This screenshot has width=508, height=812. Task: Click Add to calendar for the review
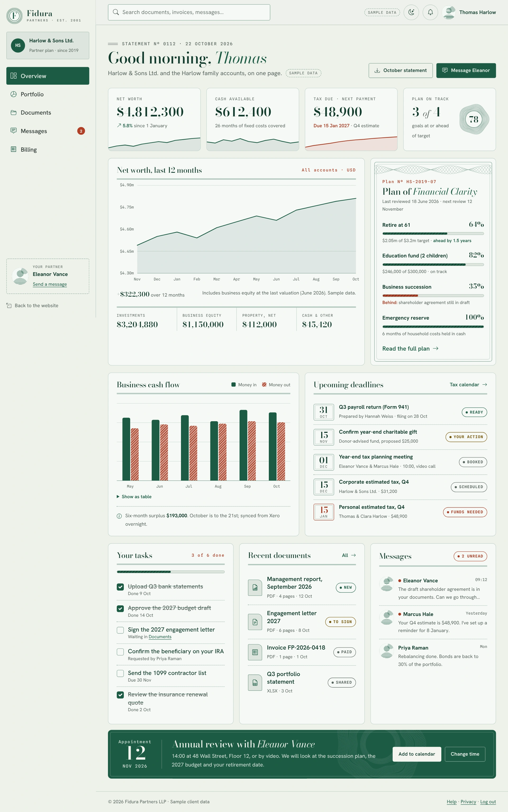click(417, 754)
